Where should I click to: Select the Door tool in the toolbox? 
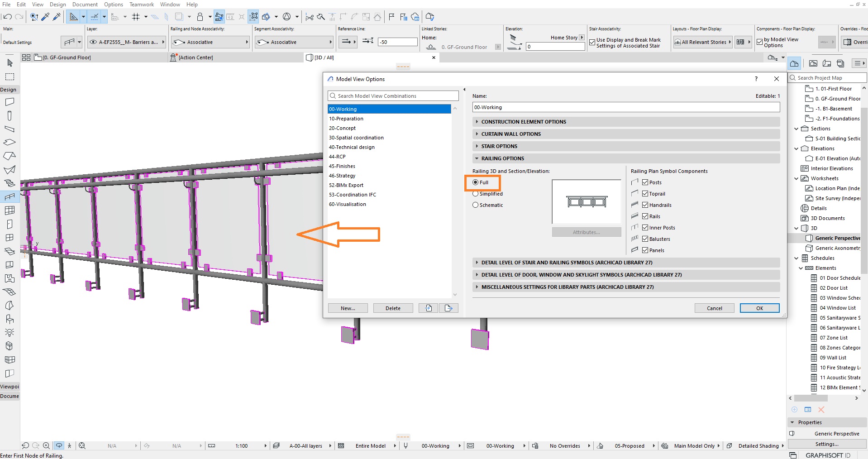(x=10, y=224)
